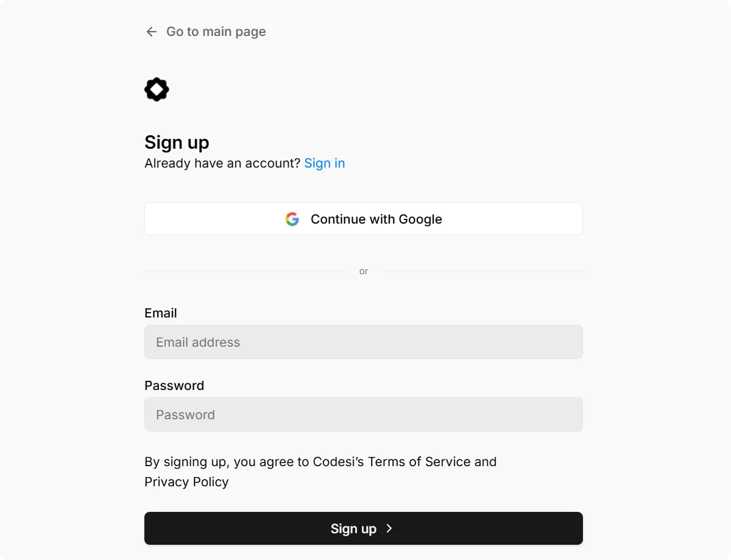The width and height of the screenshot is (731, 560).
Task: Click the multicolored Google logo
Action: pyautogui.click(x=292, y=219)
